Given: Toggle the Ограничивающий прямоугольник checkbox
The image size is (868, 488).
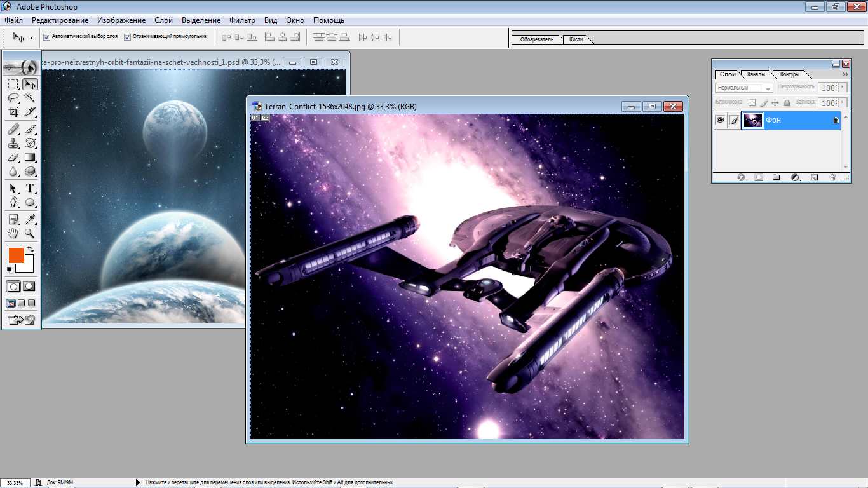Looking at the screenshot, I should 128,37.
